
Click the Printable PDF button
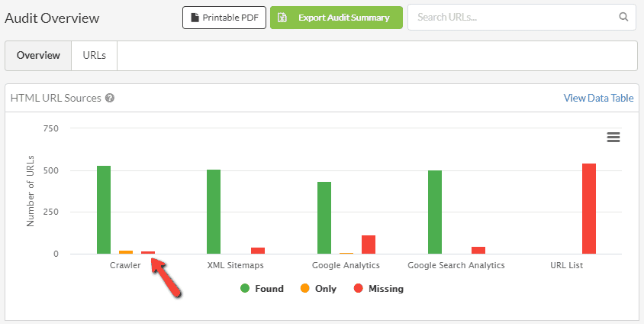coord(224,17)
